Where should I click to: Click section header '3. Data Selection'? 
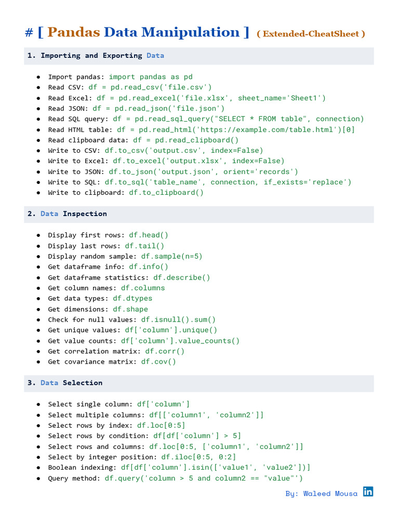coord(199,383)
